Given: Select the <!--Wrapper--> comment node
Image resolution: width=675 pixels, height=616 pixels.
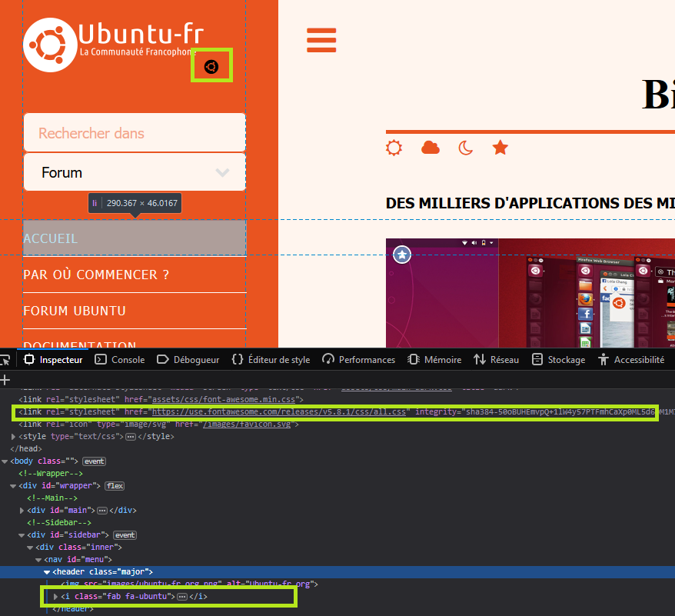Looking at the screenshot, I should (51, 474).
